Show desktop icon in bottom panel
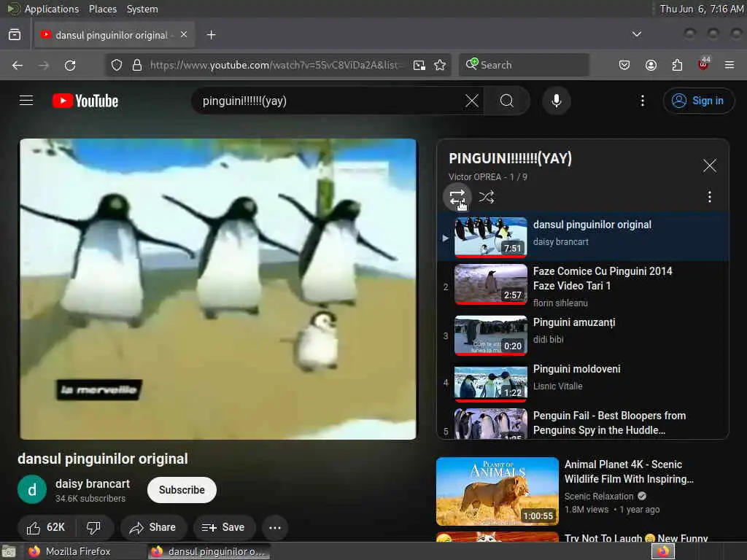The height and width of the screenshot is (560, 747). point(9,552)
